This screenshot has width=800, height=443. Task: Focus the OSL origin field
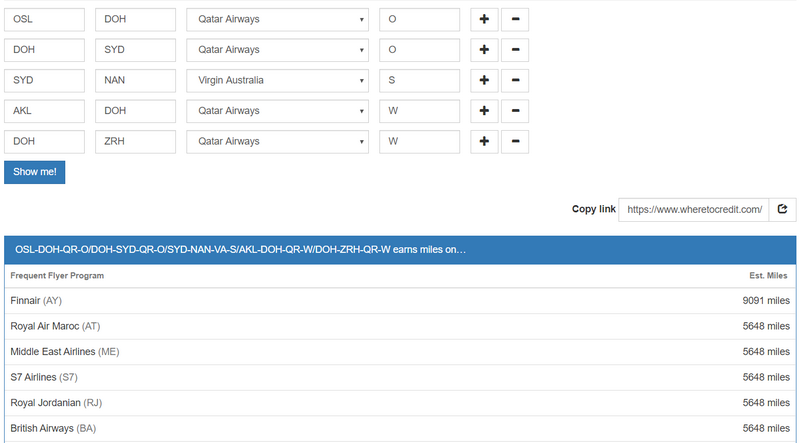pyautogui.click(x=44, y=19)
